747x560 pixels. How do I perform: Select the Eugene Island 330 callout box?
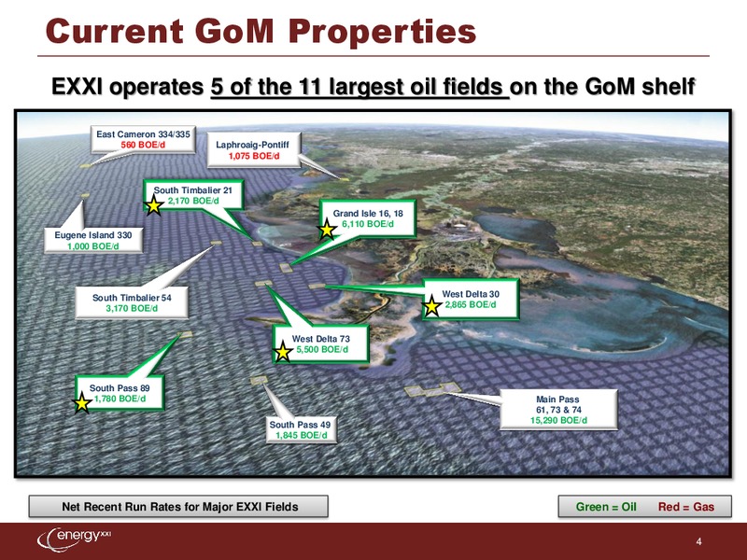[92, 241]
